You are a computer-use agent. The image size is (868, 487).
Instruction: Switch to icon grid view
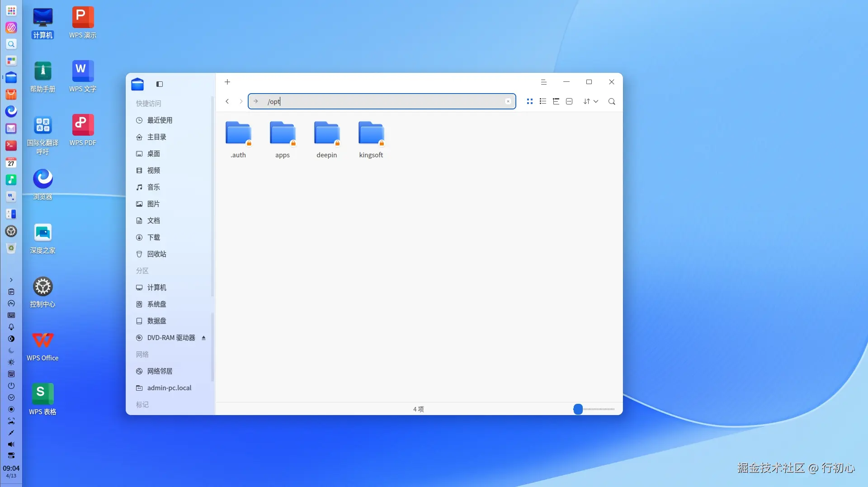click(530, 101)
